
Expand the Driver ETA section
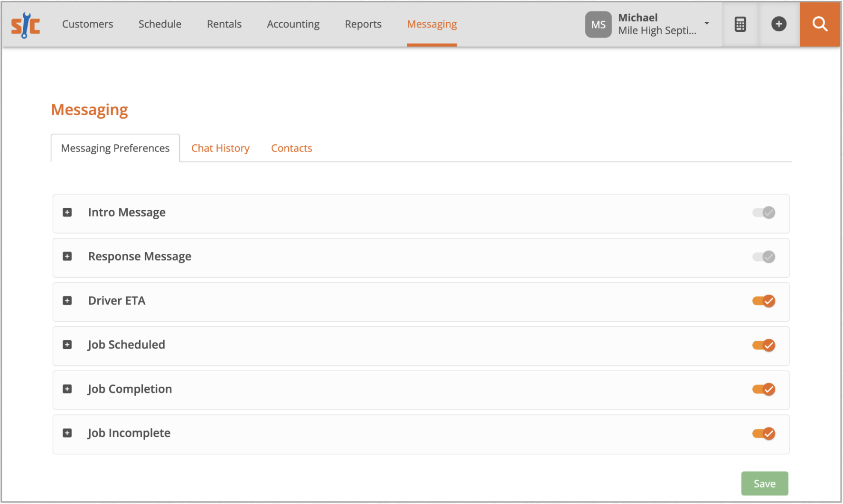point(67,300)
